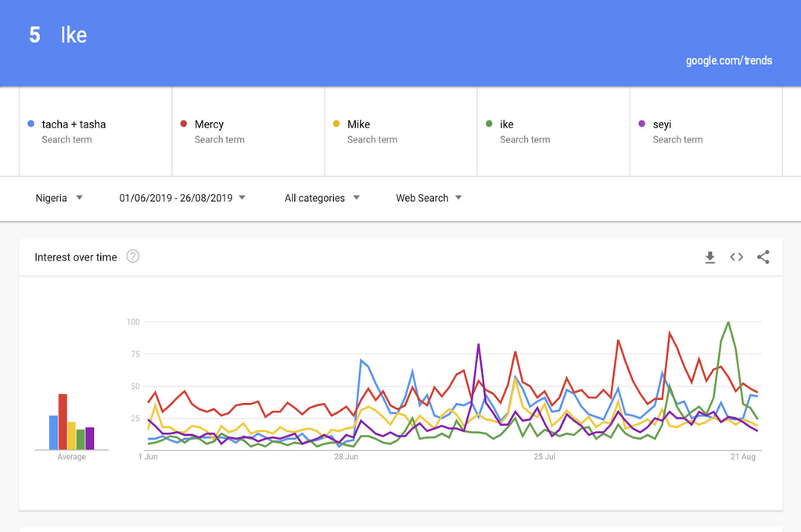Image resolution: width=801 pixels, height=532 pixels.
Task: Click the red Mercy average bar
Action: [63, 422]
